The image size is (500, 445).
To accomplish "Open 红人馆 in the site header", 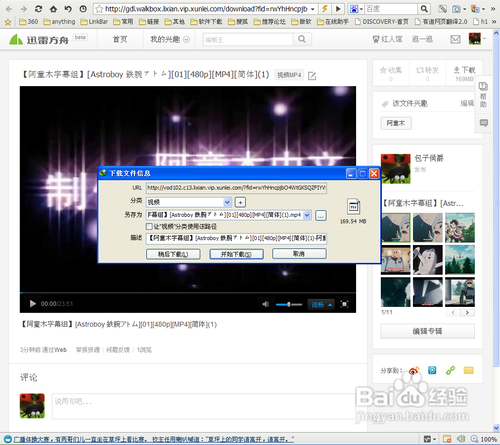I will [387, 39].
